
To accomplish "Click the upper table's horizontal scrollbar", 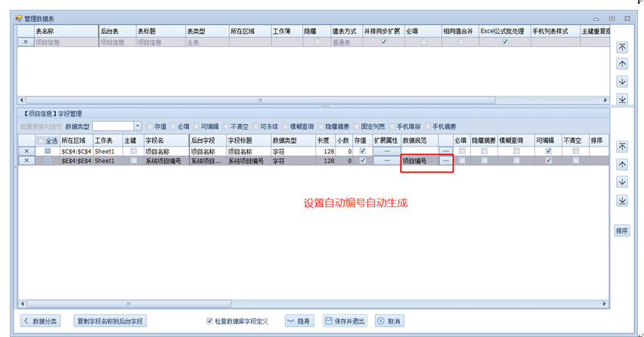I will click(x=257, y=100).
